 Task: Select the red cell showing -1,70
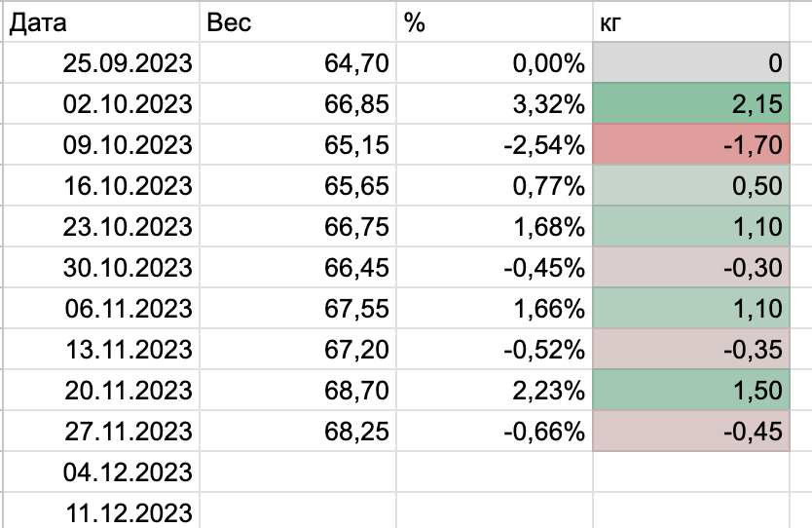691,146
